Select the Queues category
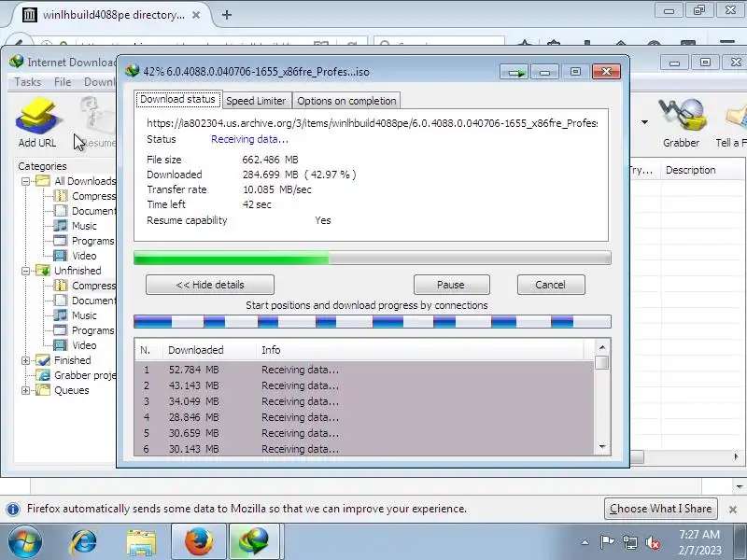Viewport: 747px width, 560px height. [63, 390]
